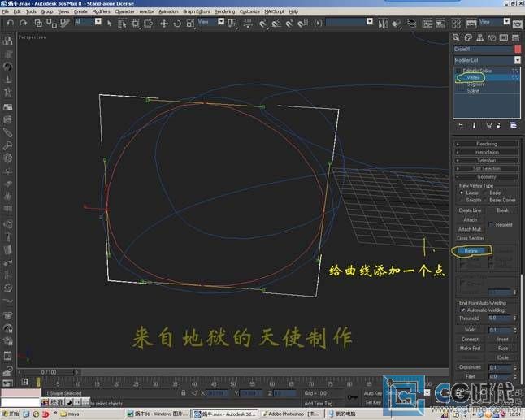The width and height of the screenshot is (525, 420).
Task: Click the Quick Render teapot icon
Action: point(518,24)
